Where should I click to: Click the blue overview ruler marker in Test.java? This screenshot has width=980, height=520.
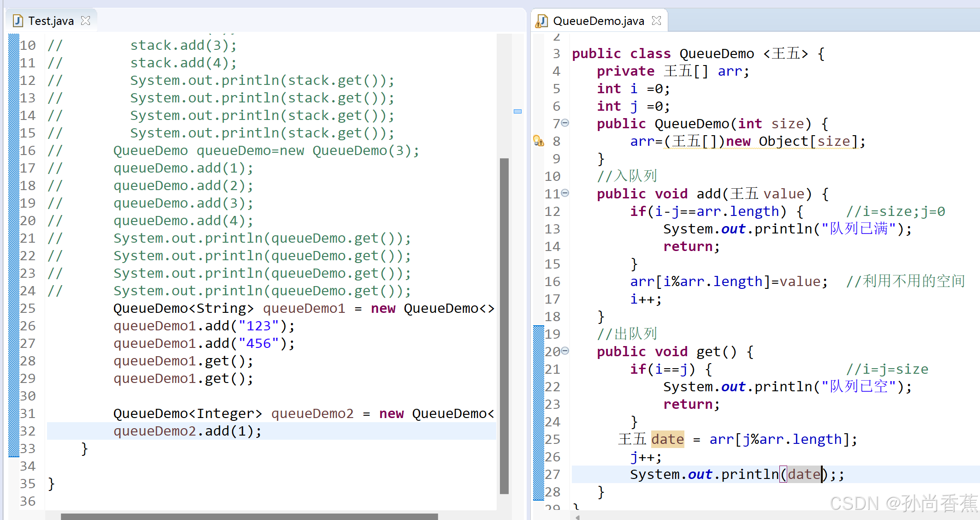pos(517,111)
